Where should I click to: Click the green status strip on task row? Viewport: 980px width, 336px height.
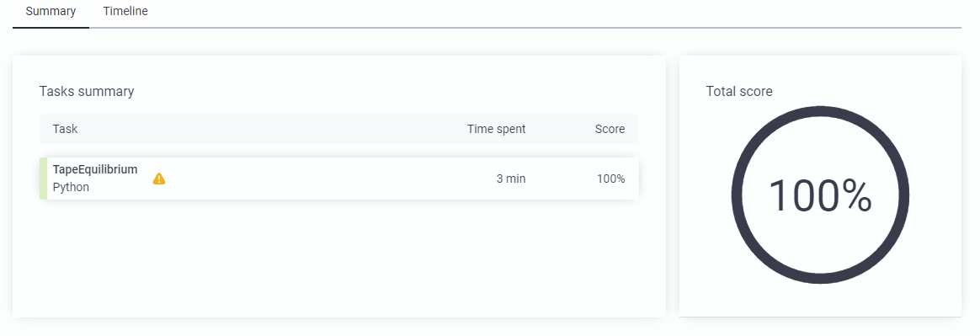pyautogui.click(x=43, y=179)
